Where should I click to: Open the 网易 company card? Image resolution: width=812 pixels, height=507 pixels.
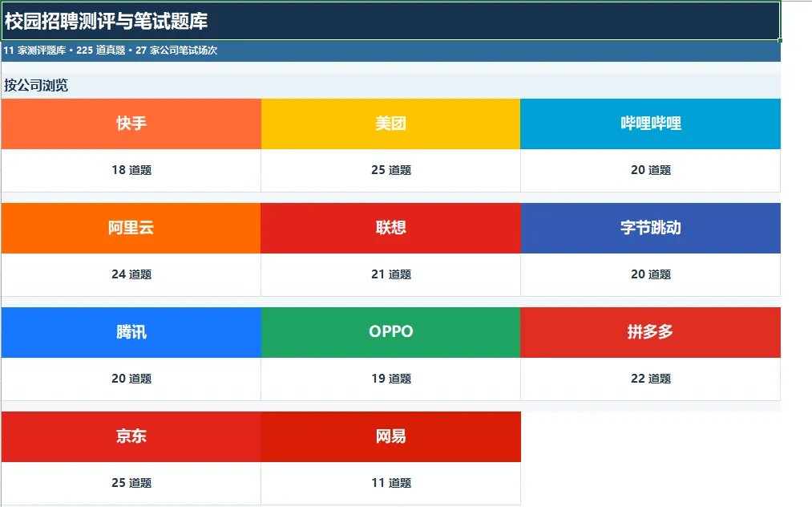click(390, 436)
